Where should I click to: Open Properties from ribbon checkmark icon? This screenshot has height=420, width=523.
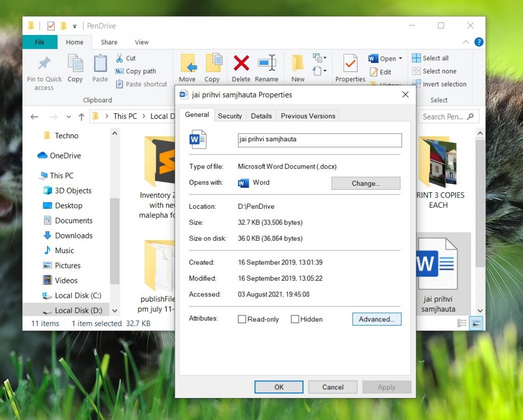click(350, 63)
